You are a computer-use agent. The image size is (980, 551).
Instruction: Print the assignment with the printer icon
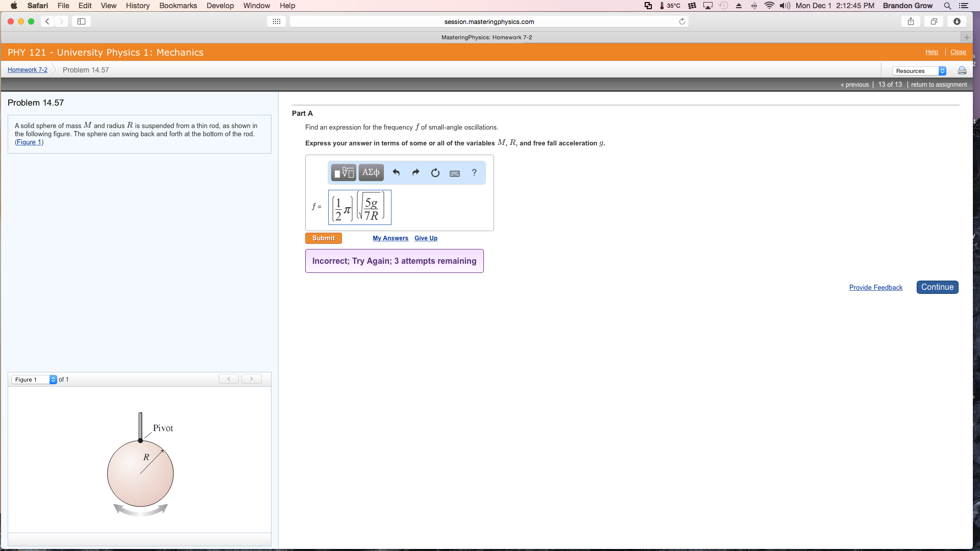[x=962, y=70]
